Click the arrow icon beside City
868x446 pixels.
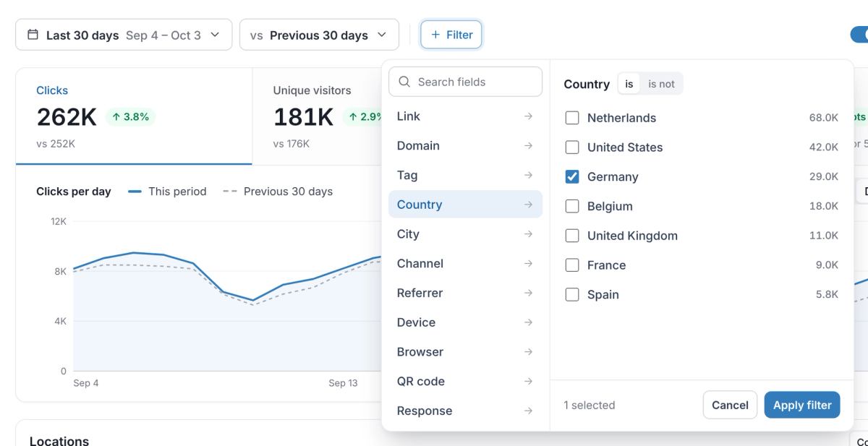point(529,234)
